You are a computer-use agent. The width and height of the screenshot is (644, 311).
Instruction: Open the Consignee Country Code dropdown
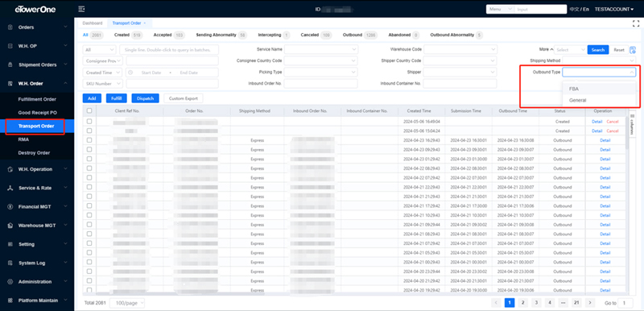point(320,60)
